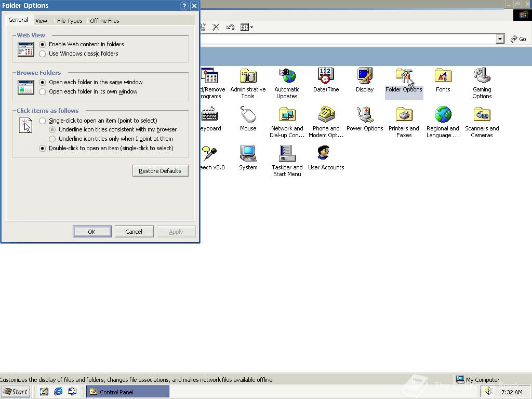Click the address bar input field
This screenshot has height=399, width=532.
coord(348,39)
